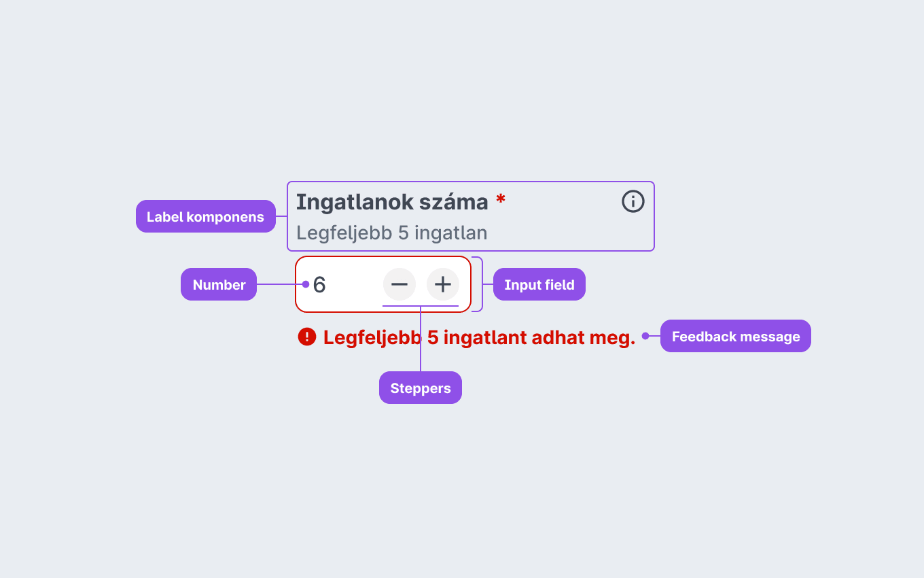Click the helper text Legfeljebb 5 ingatlan
This screenshot has width=924, height=578.
[392, 233]
